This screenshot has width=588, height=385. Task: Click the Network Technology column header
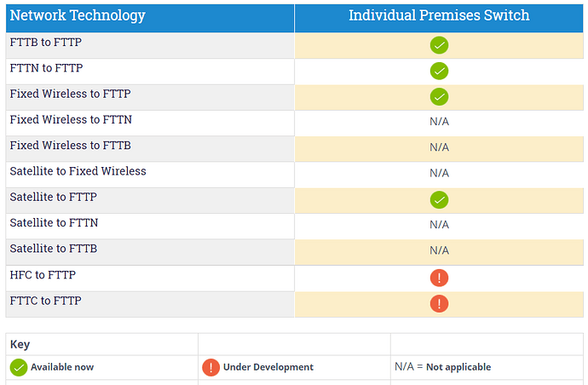(78, 15)
